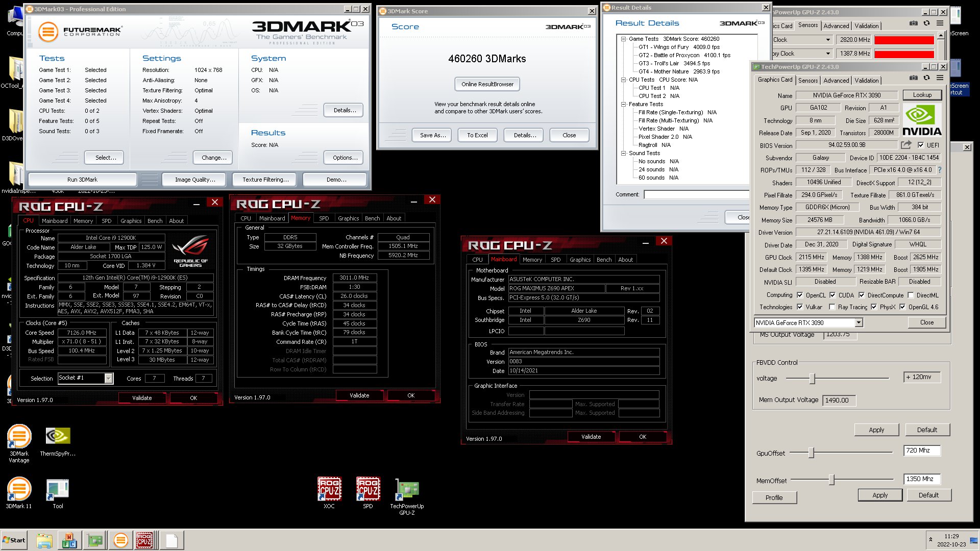Toggle the Vulkan checkbox
980x551 pixels.
coord(800,307)
